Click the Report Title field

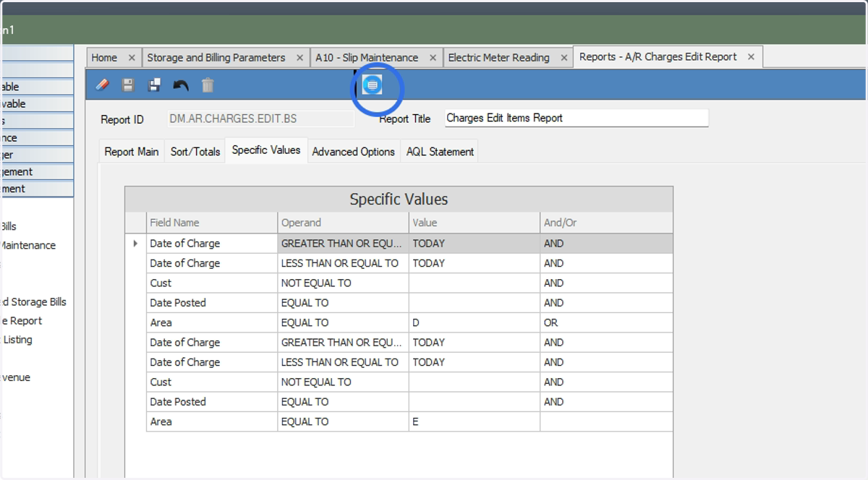point(576,118)
